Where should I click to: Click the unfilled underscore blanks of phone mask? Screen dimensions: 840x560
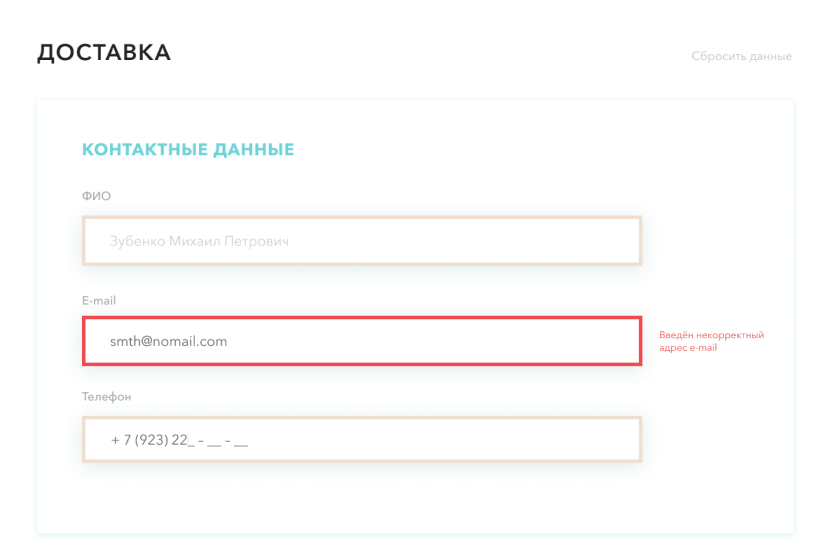pyautogui.click(x=218, y=441)
